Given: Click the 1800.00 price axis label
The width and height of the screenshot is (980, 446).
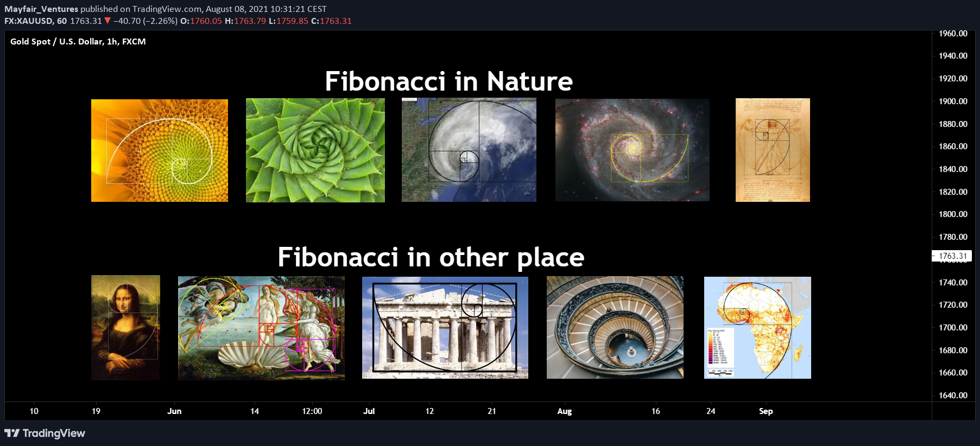Looking at the screenshot, I should click(x=953, y=214).
